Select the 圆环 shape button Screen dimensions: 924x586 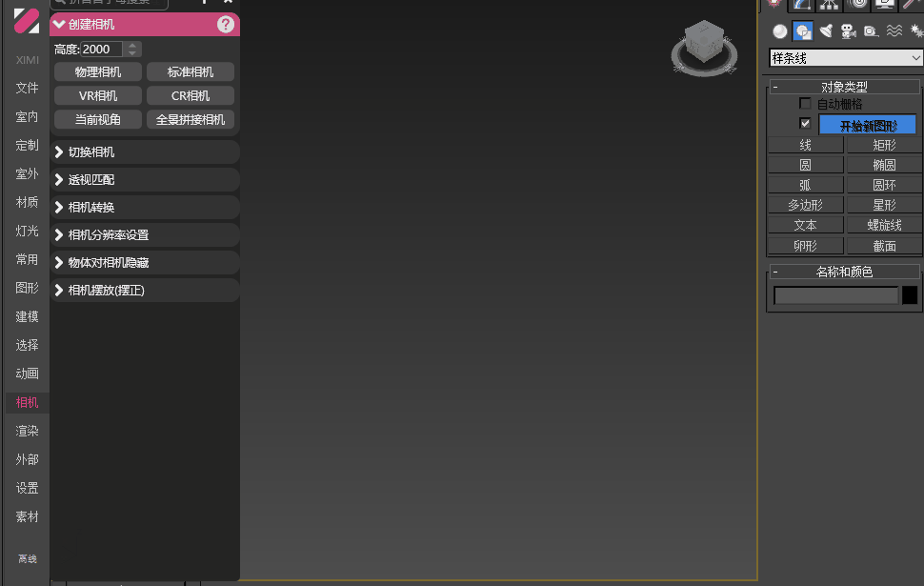pyautogui.click(x=885, y=185)
